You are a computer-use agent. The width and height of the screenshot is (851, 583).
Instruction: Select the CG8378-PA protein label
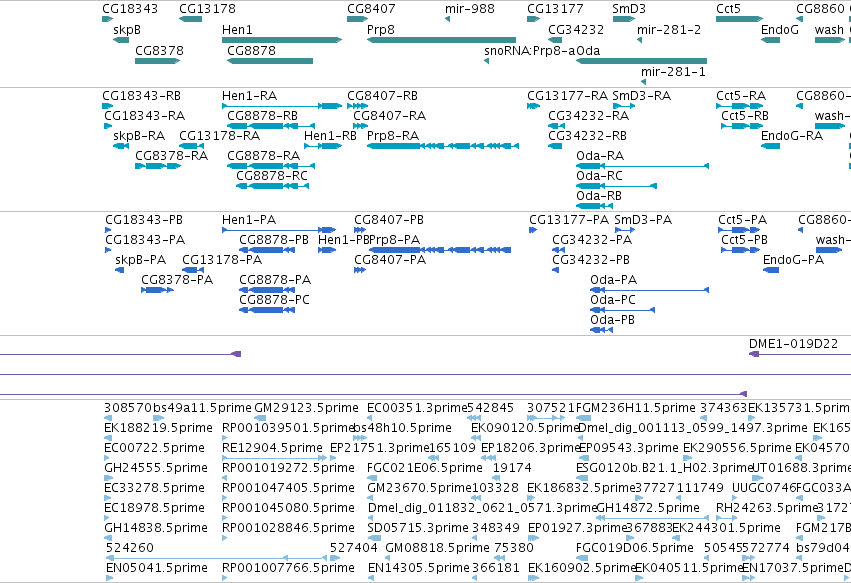(177, 280)
